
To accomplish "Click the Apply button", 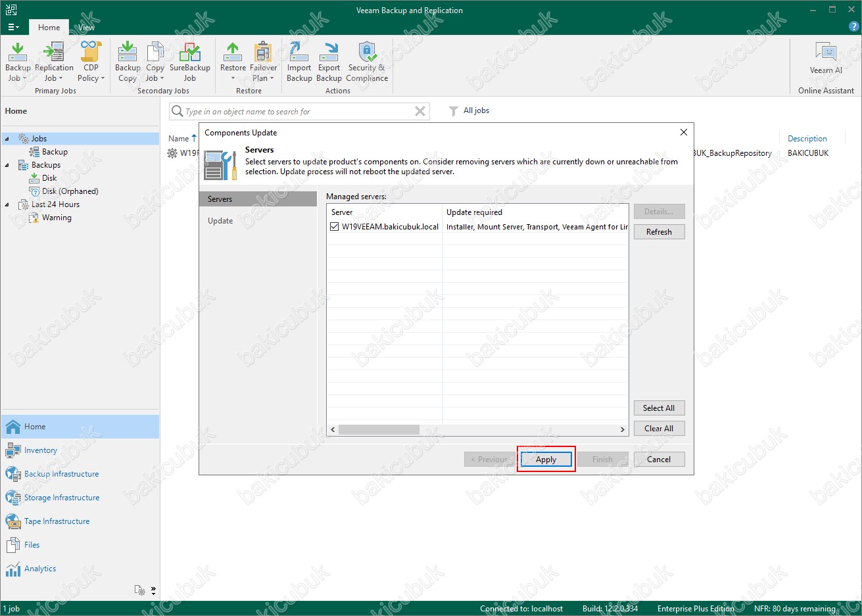I will click(546, 460).
